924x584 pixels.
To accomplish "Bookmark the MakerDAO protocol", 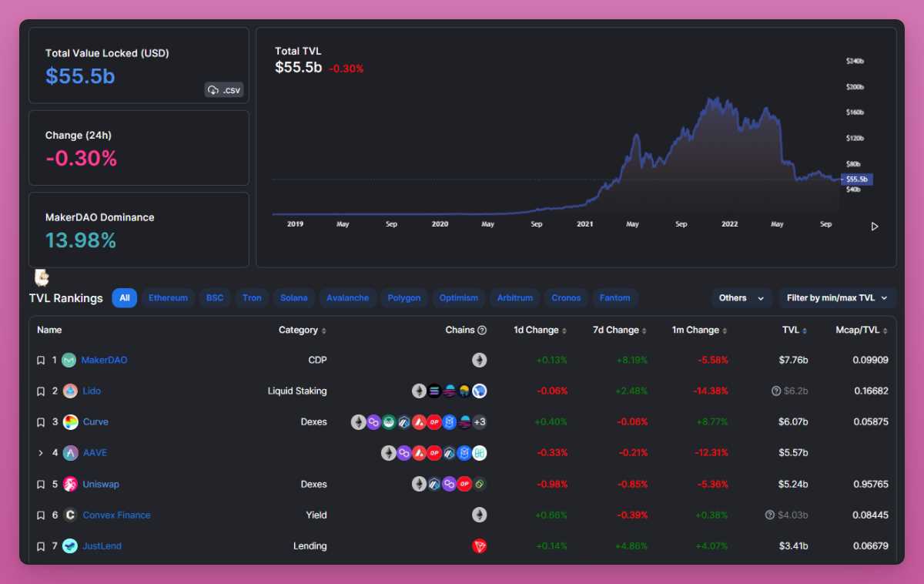I will (x=41, y=361).
